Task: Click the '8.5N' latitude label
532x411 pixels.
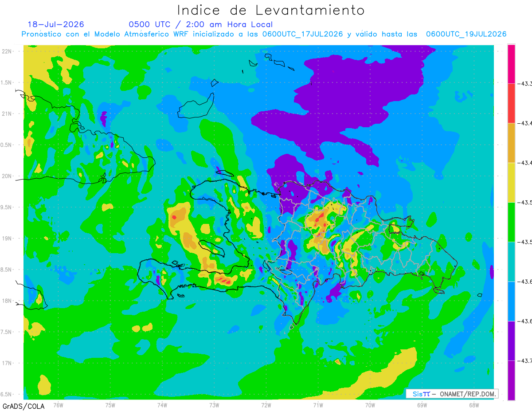Action: tap(7, 270)
